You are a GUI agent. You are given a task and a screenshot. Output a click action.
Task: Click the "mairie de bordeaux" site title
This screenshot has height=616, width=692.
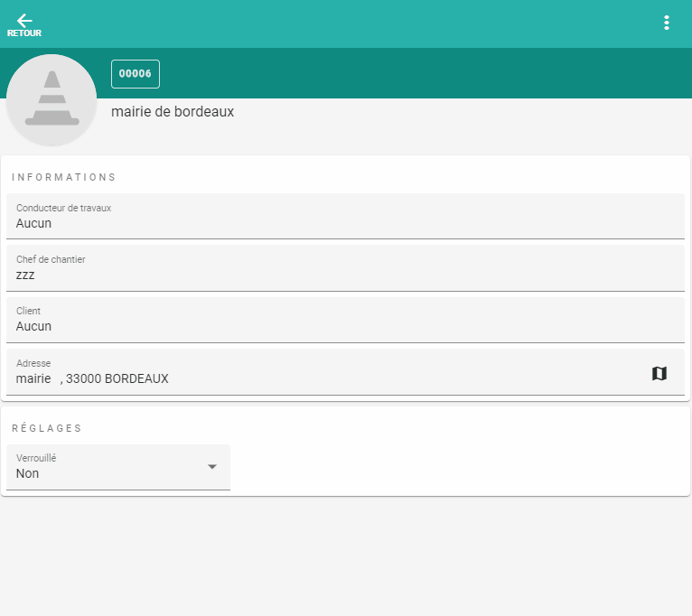click(x=173, y=112)
